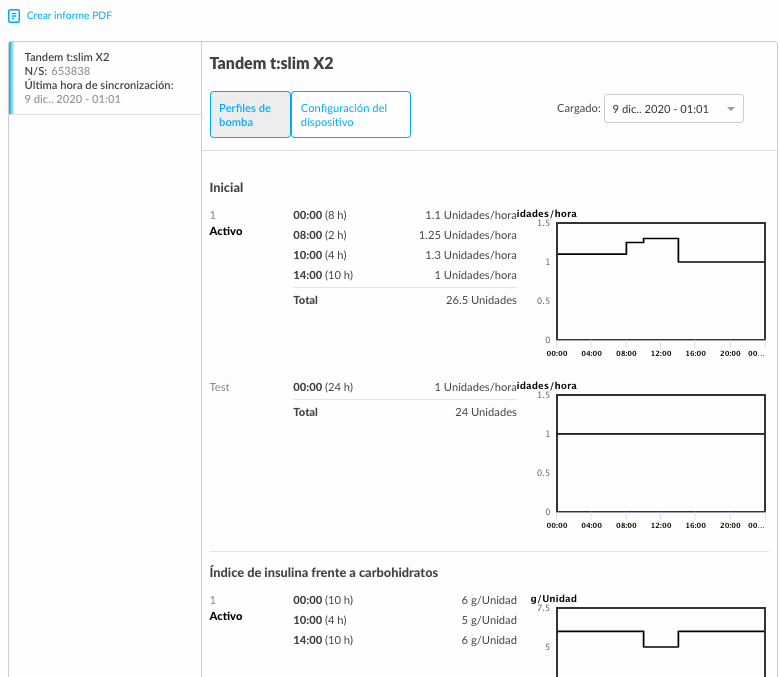
Task: Switch to Configuración del dispositivo tab
Action: (x=351, y=115)
